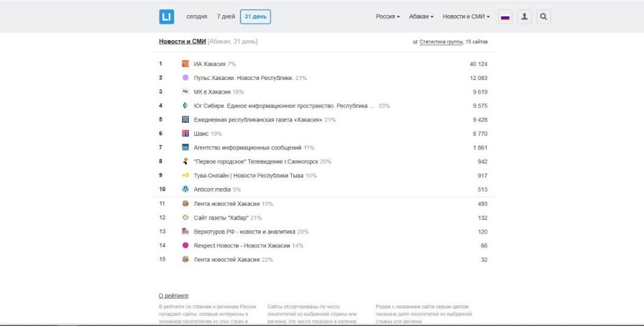Image resolution: width=644 pixels, height=326 pixels.
Task: Click the 15 сайтов count text
Action: click(477, 42)
